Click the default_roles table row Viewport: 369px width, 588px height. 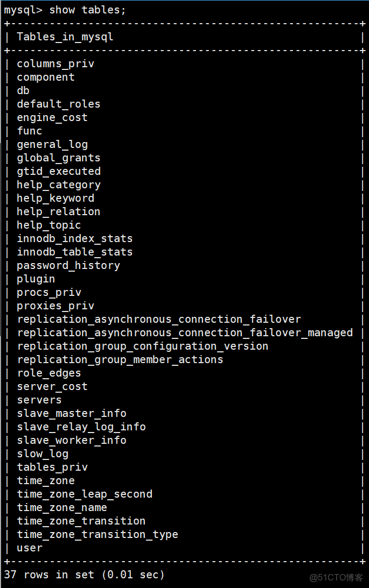coord(58,104)
